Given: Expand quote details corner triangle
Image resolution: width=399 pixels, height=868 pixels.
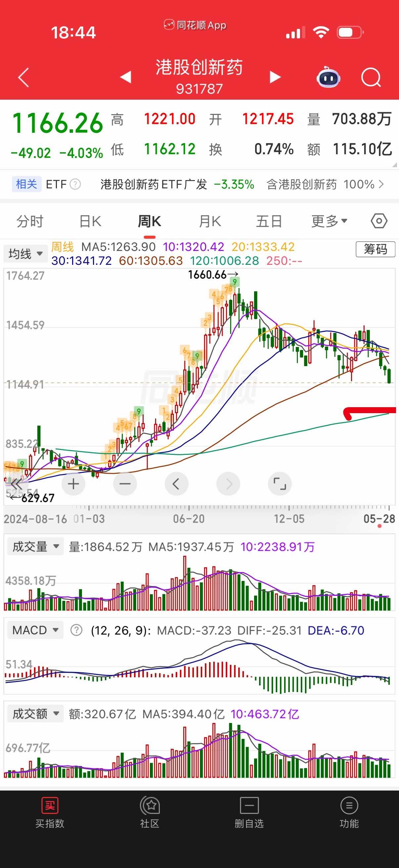Looking at the screenshot, I should [394, 165].
